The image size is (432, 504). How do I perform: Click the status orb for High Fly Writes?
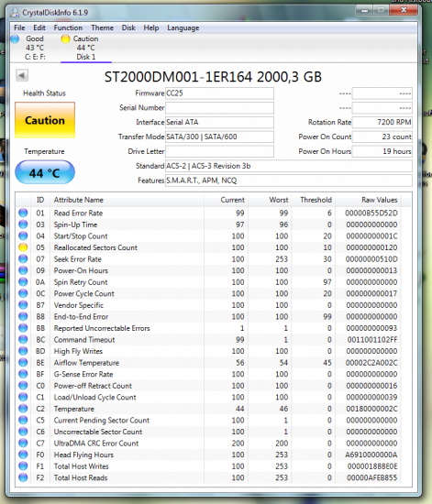tap(23, 351)
